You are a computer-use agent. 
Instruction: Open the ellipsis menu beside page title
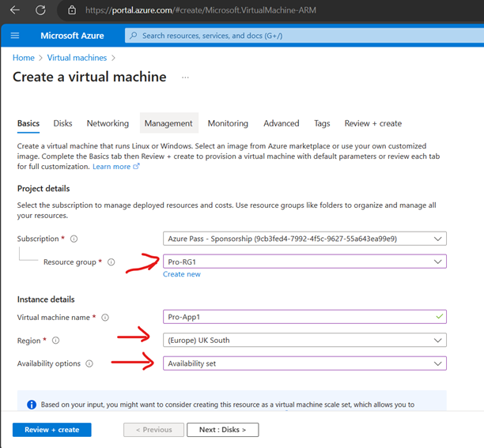coord(185,77)
